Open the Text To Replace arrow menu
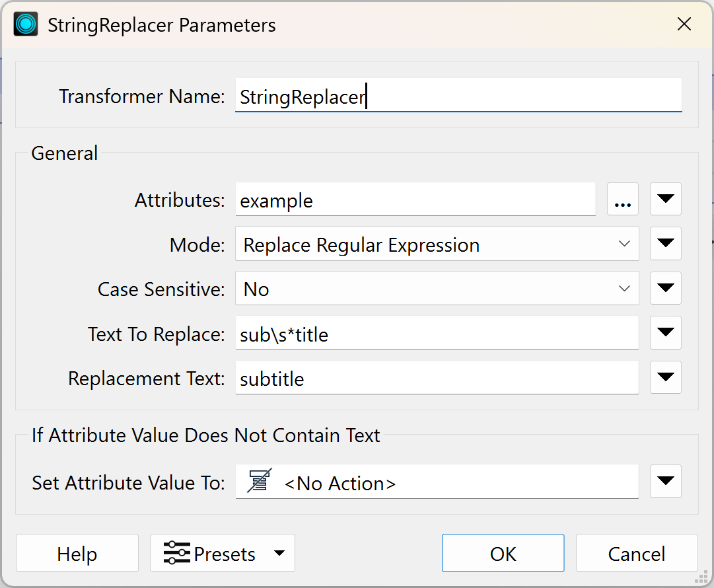The width and height of the screenshot is (714, 588). click(x=665, y=333)
